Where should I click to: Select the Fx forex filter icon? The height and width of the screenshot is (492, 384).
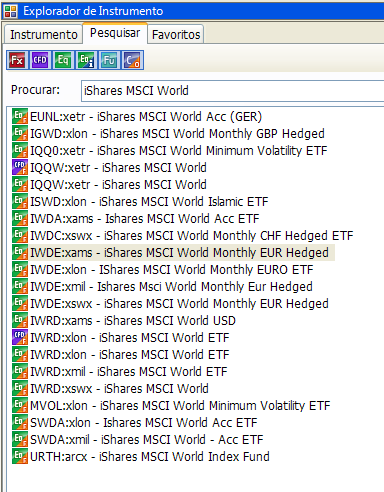17,60
